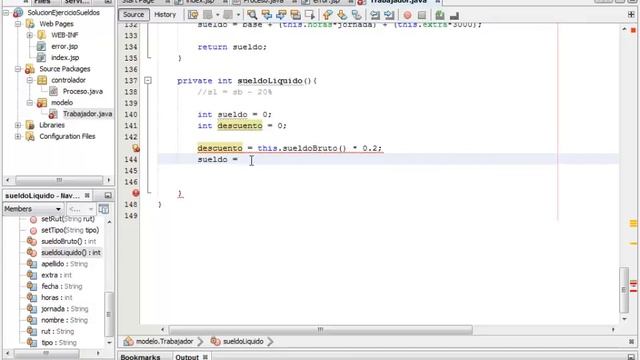The height and width of the screenshot is (360, 640).
Task: Click the Navigator vertical scrollbar thumb
Action: (108, 314)
